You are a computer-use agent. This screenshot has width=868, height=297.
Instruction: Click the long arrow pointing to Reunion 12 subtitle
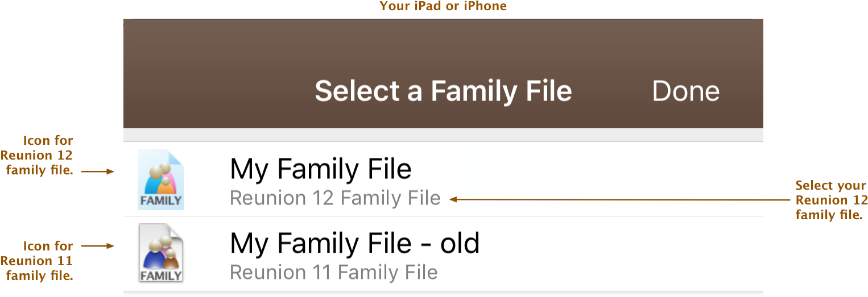617,199
